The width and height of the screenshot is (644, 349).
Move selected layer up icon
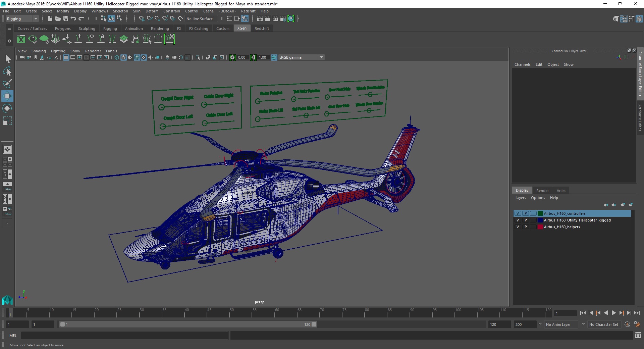[605, 205]
